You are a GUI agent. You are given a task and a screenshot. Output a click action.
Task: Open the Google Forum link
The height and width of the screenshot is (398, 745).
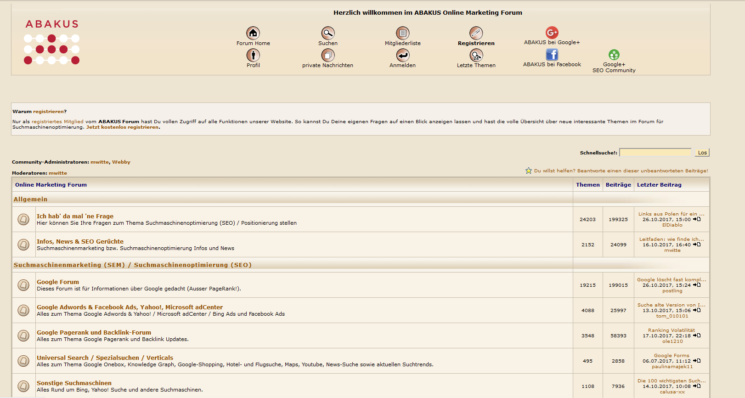[x=58, y=282]
